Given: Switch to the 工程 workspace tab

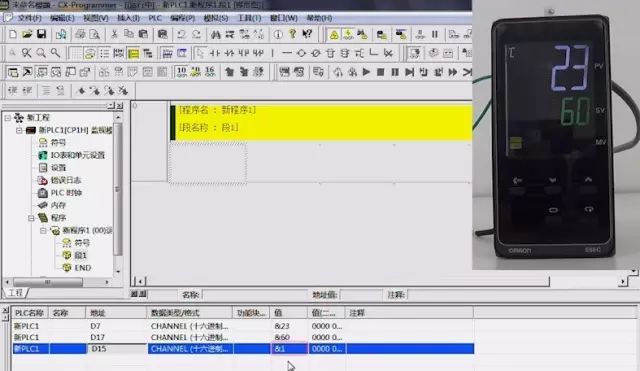Looking at the screenshot, I should (x=16, y=293).
